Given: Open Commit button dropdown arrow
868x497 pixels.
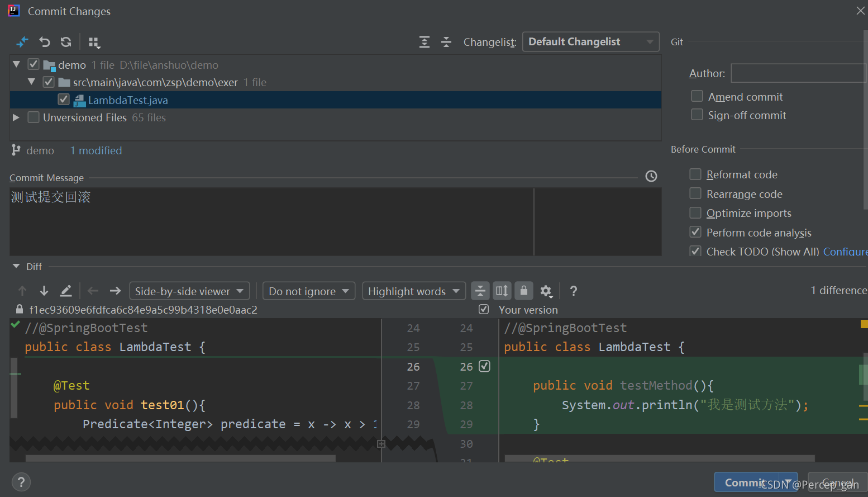Looking at the screenshot, I should pyautogui.click(x=788, y=482).
